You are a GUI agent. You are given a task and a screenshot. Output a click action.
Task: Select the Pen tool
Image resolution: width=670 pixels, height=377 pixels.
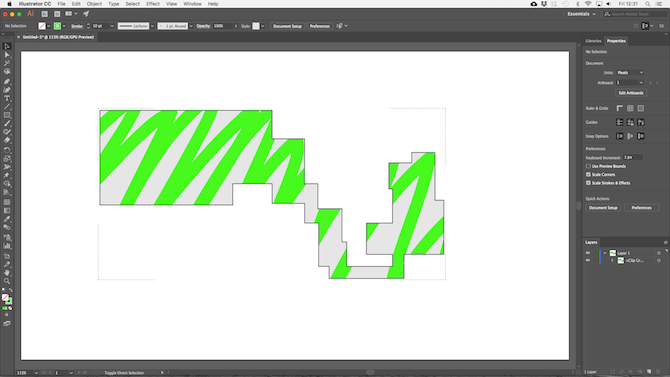[x=7, y=81]
